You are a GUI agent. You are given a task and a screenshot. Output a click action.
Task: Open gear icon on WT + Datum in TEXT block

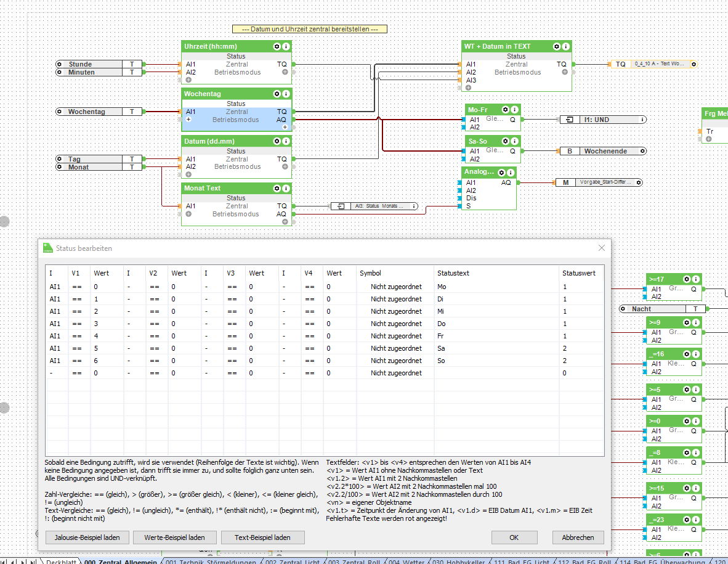[x=557, y=47]
